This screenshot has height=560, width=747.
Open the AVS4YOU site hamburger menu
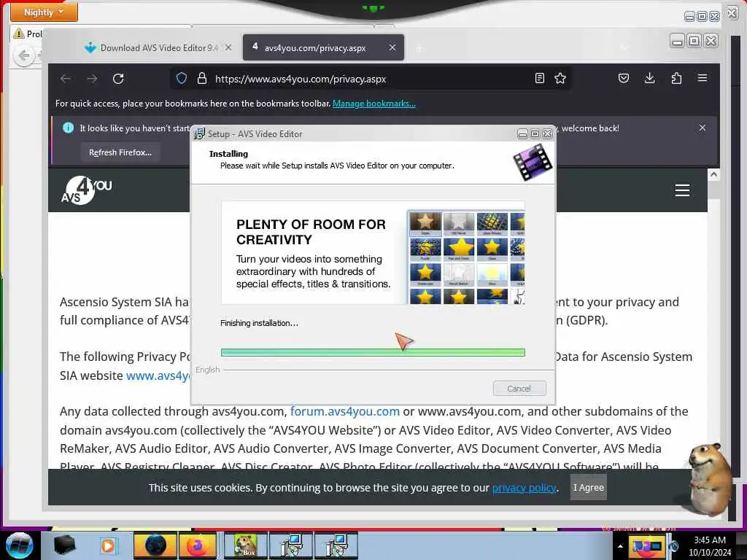click(x=682, y=190)
